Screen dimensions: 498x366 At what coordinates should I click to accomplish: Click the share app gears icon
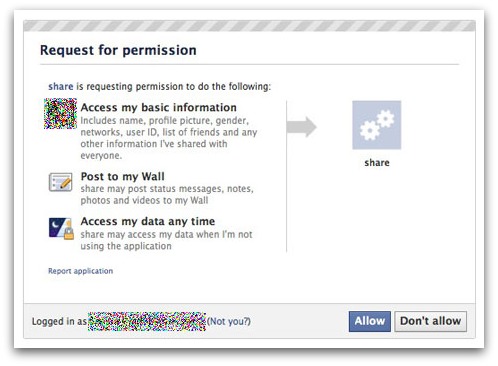pos(377,125)
